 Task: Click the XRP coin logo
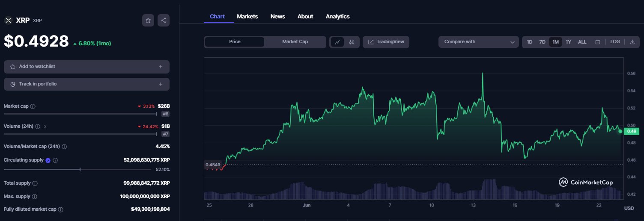8,20
